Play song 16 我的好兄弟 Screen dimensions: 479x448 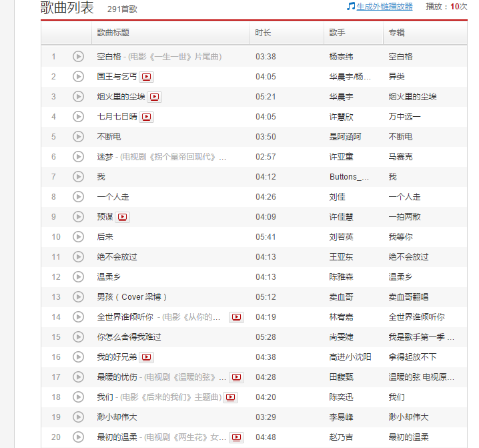pos(78,357)
